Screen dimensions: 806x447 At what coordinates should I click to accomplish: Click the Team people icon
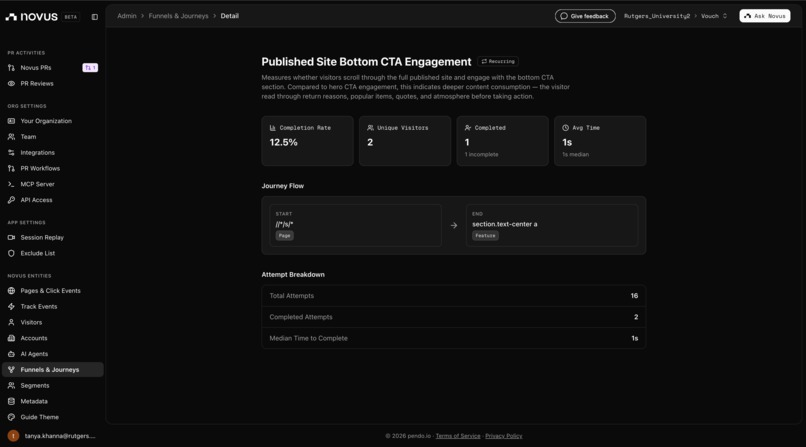click(11, 137)
